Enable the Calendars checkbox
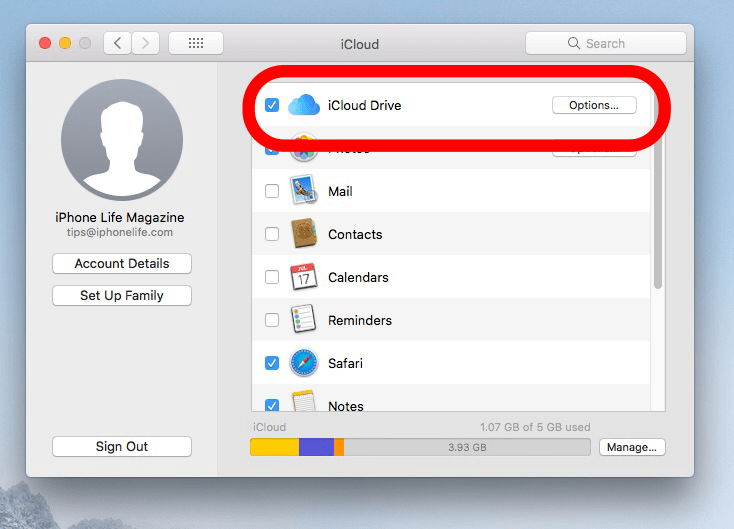734x529 pixels. (x=272, y=277)
